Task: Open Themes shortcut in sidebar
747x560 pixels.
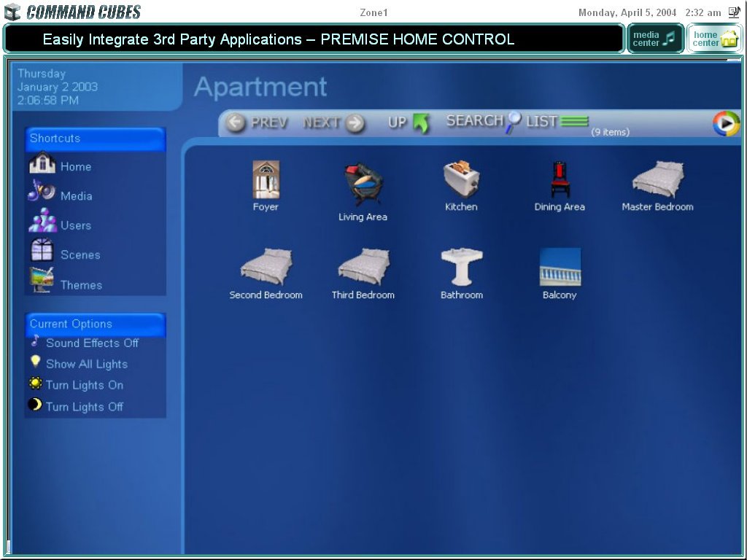Action: [80, 285]
